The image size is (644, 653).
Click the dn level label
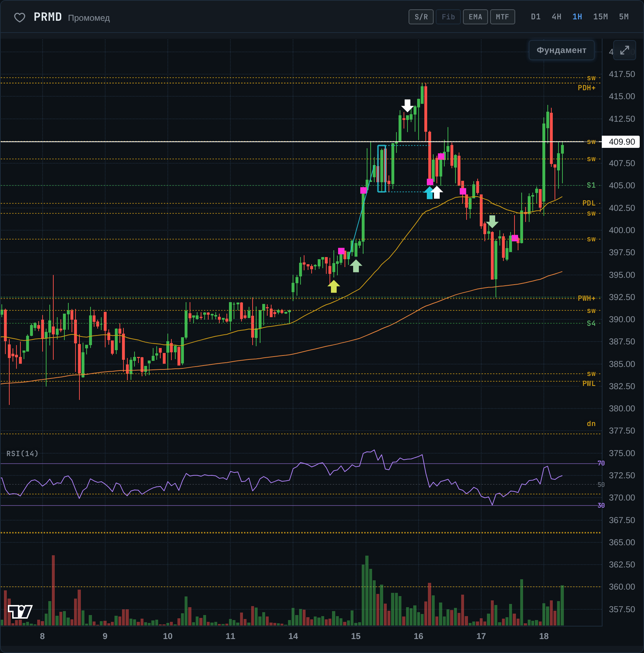point(591,424)
